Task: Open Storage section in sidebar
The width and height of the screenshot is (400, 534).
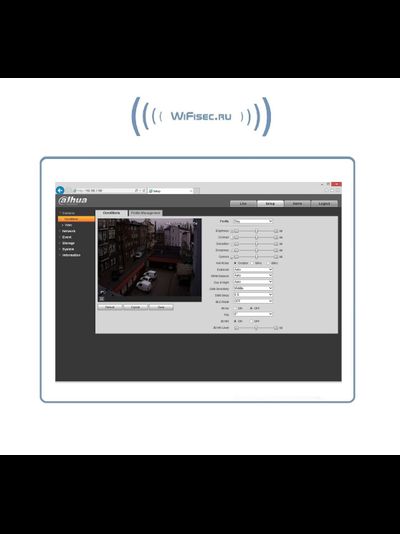Action: pyautogui.click(x=68, y=243)
